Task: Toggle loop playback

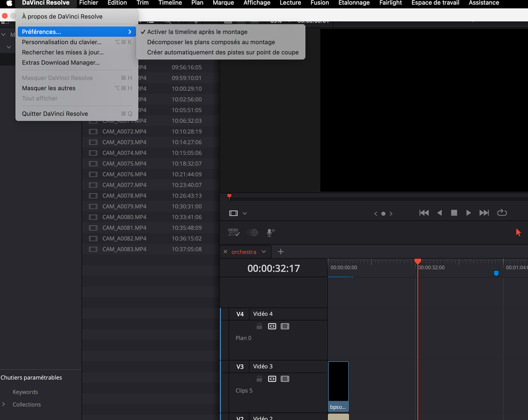Action: (502, 213)
